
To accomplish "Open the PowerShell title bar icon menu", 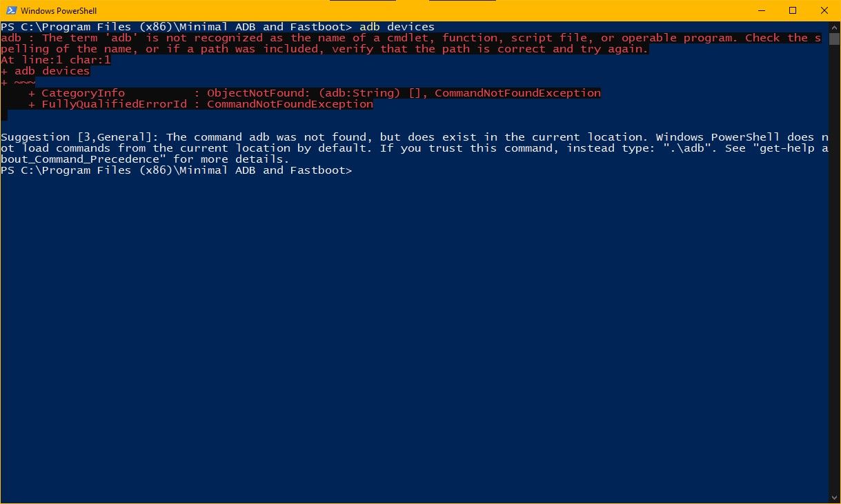I will 9,10.
